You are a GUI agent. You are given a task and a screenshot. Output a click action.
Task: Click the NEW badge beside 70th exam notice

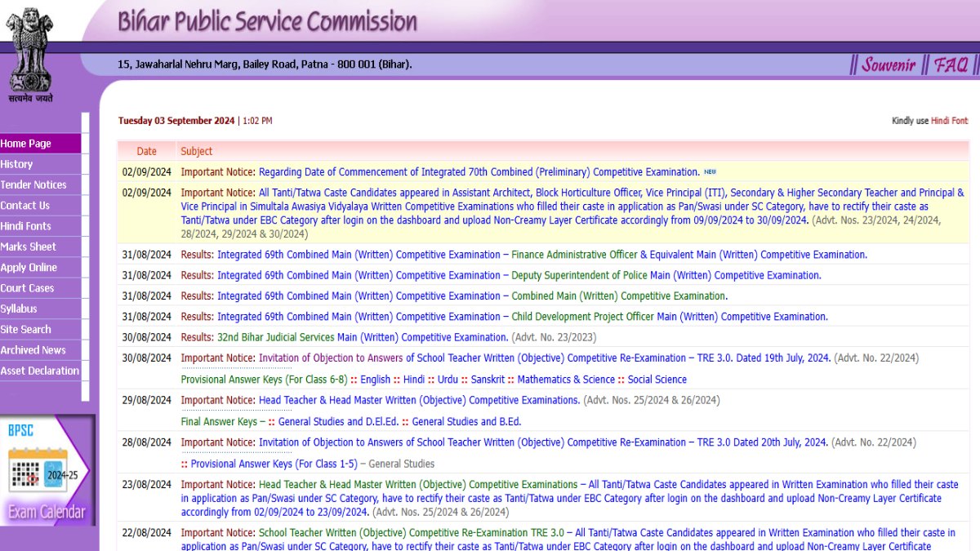710,172
